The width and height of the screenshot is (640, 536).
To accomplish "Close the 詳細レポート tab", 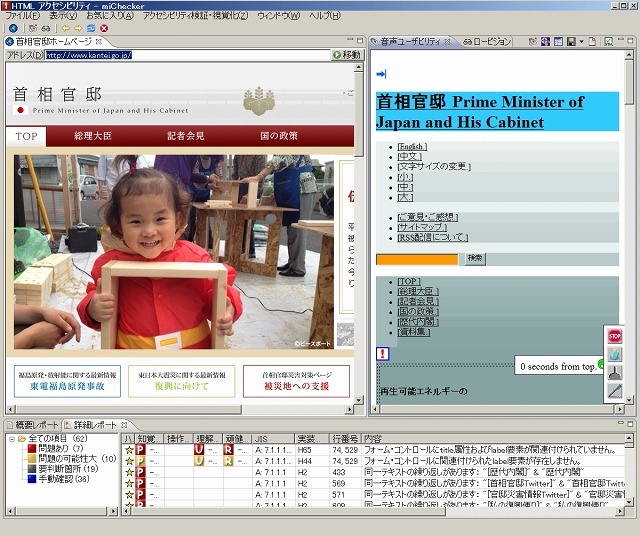I will (124, 425).
